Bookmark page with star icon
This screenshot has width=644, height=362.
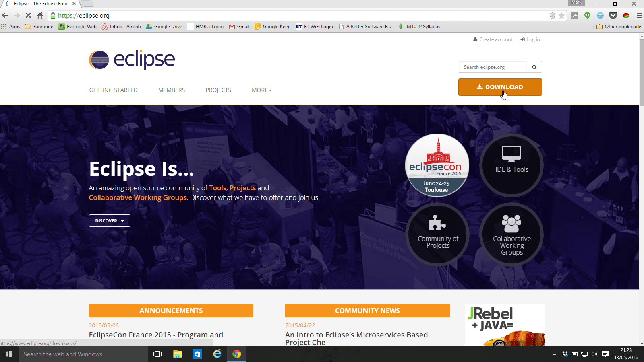tap(562, 15)
